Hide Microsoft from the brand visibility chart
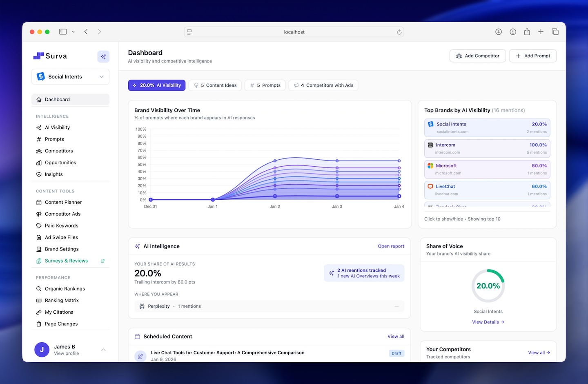Screen dimensions: 588x384 tap(487, 169)
